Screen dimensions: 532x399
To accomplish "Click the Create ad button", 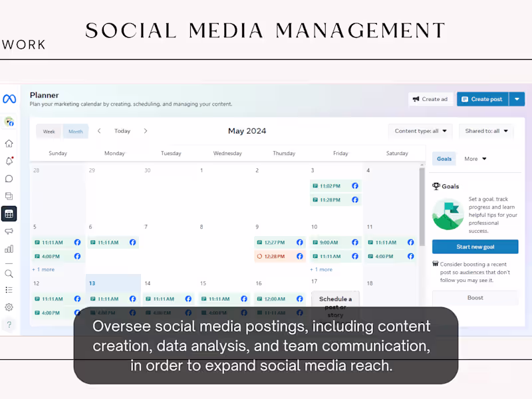I will 430,99.
